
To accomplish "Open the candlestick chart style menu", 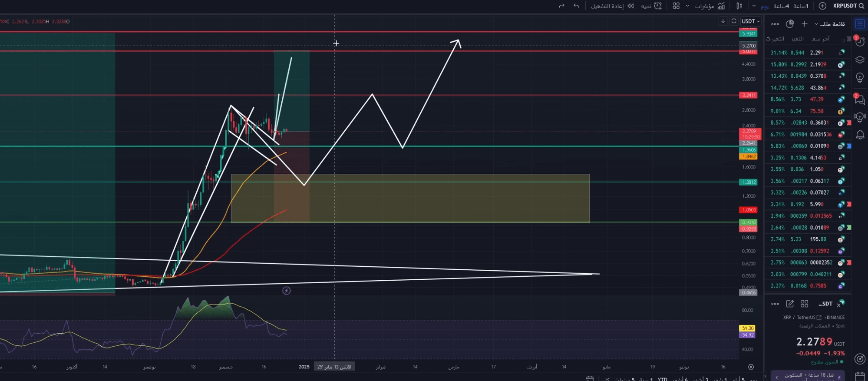I will 739,6.
